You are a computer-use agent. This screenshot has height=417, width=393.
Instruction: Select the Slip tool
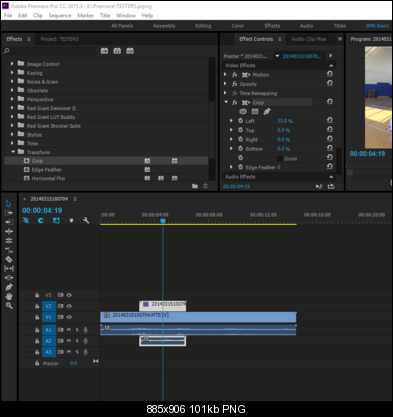click(x=9, y=268)
